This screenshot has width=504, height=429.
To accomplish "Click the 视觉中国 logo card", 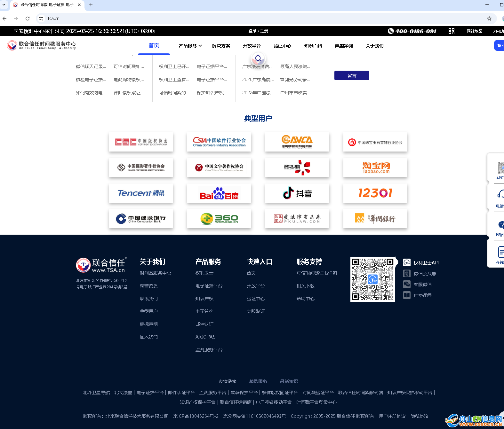I will point(297,168).
